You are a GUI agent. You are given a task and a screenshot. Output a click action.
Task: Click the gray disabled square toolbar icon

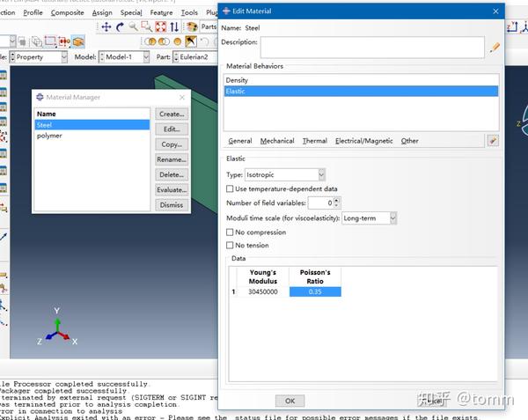point(22,41)
